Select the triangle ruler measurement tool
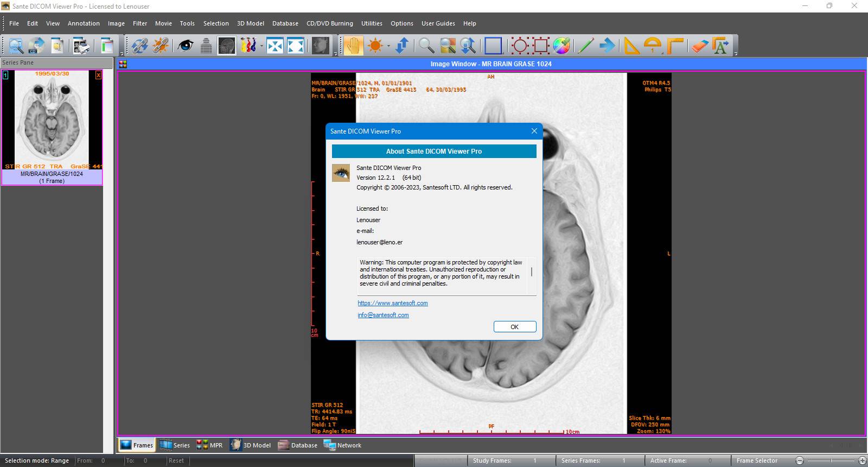Image resolution: width=868 pixels, height=467 pixels. (631, 46)
